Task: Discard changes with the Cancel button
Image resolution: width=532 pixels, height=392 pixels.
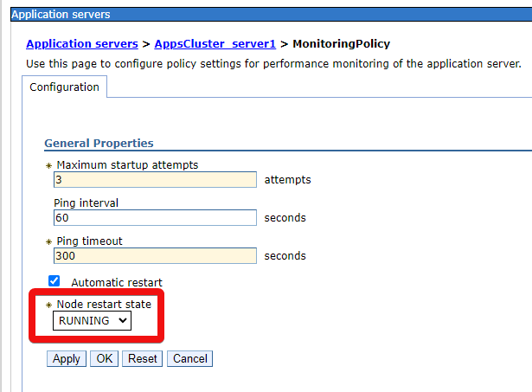Action: [190, 358]
